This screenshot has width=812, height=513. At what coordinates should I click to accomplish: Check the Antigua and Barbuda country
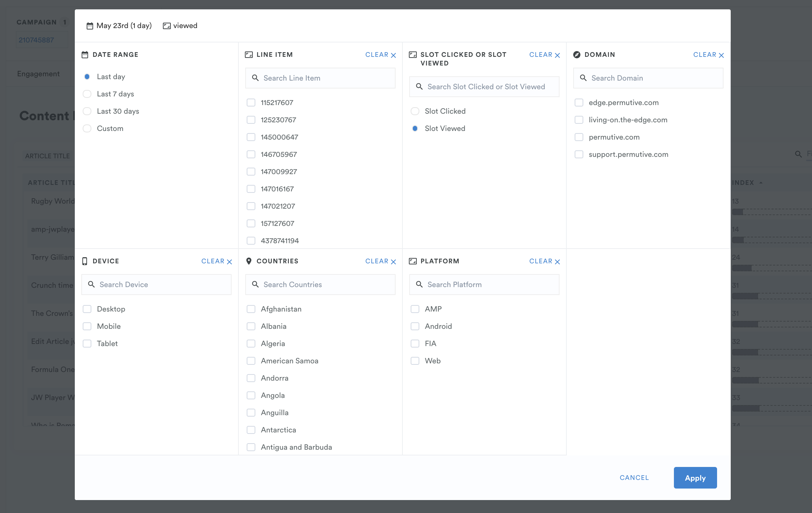coord(251,447)
